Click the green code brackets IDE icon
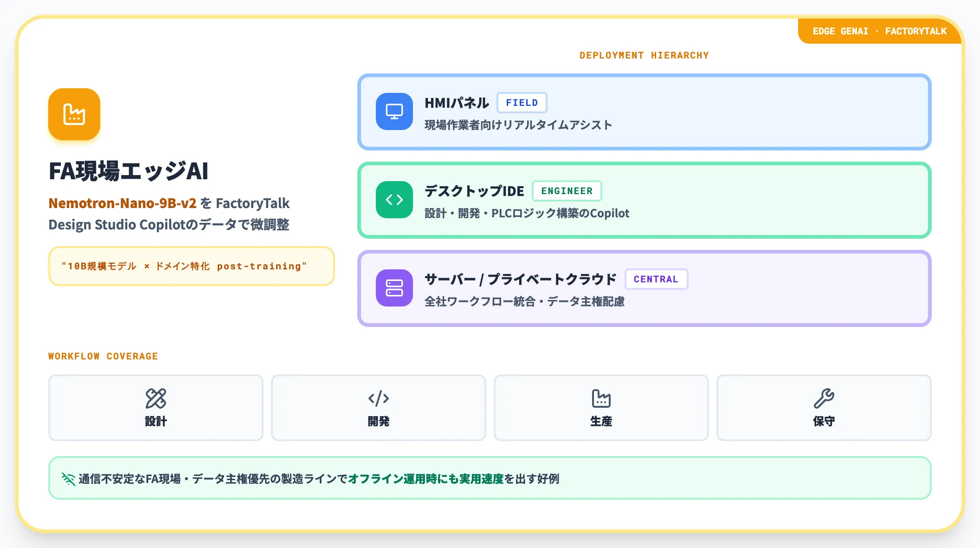 click(x=394, y=200)
